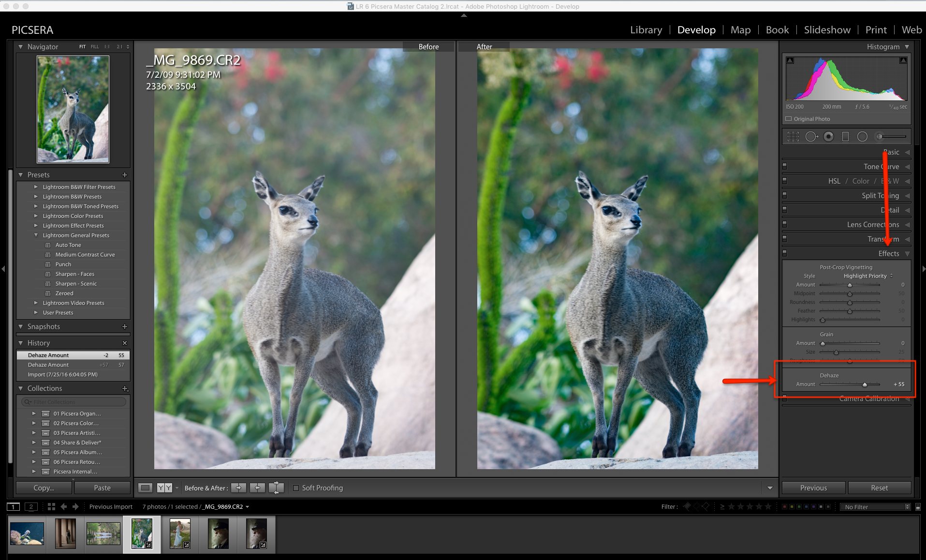The height and width of the screenshot is (560, 926).
Task: Select the Radial Filter tool
Action: click(862, 137)
